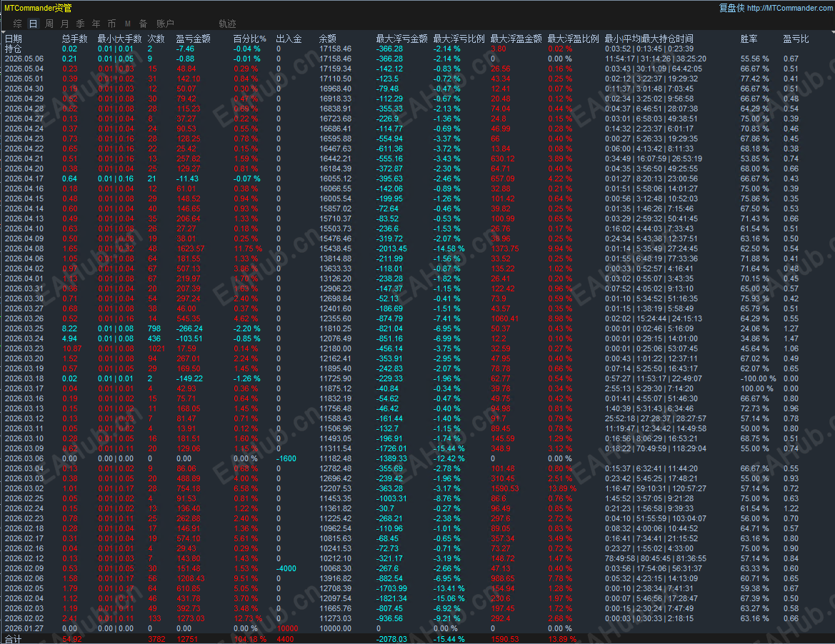Click balance value 17159.34
Image resolution: width=835 pixels, height=644 pixels.
point(335,69)
